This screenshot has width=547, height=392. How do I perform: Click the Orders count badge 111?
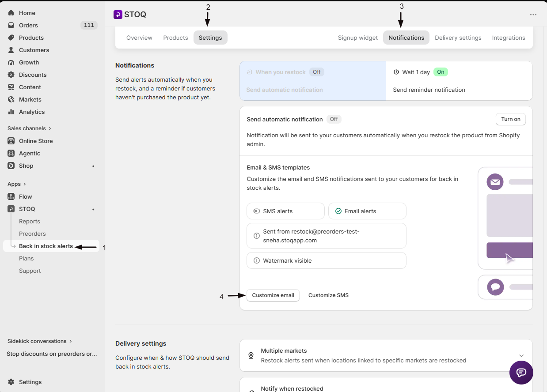pos(89,25)
